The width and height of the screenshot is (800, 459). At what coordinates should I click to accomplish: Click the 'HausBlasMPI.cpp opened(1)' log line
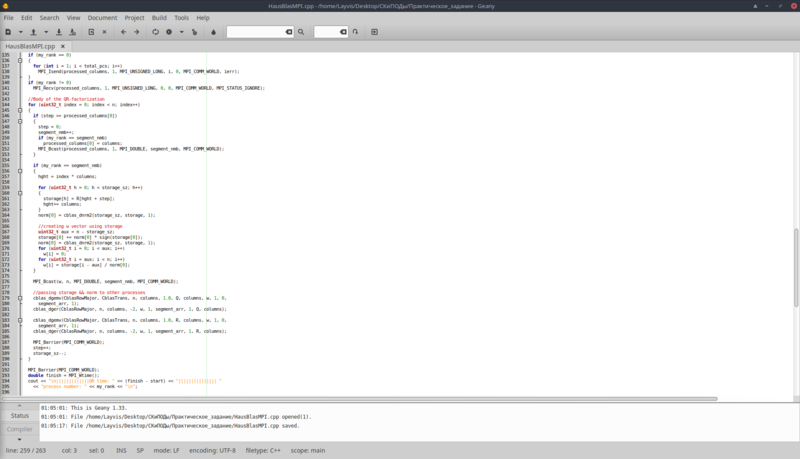click(x=176, y=417)
